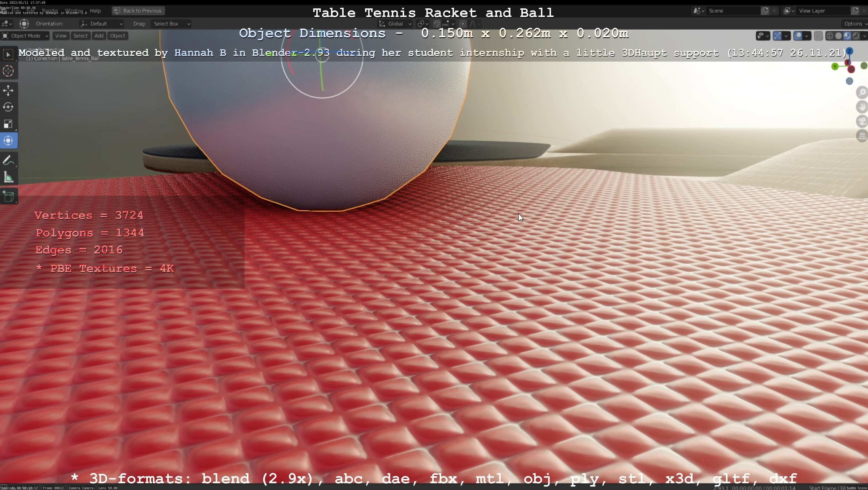
Task: Open the scene browse icon
Action: [698, 11]
